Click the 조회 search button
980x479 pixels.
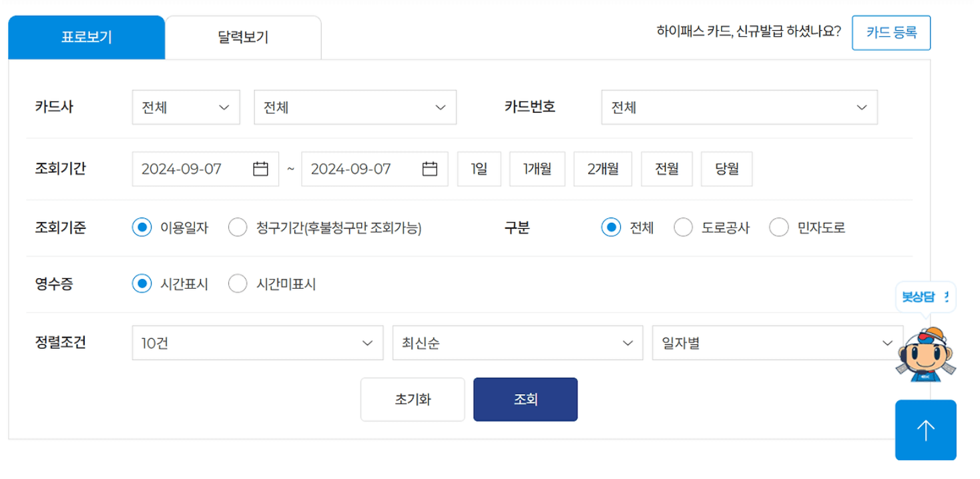[525, 399]
